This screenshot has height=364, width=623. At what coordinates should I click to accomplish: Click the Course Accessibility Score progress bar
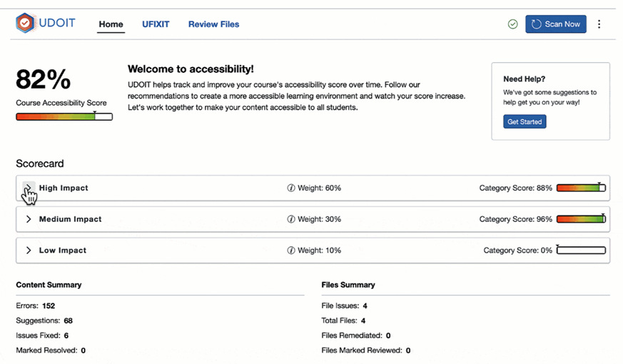click(x=64, y=116)
